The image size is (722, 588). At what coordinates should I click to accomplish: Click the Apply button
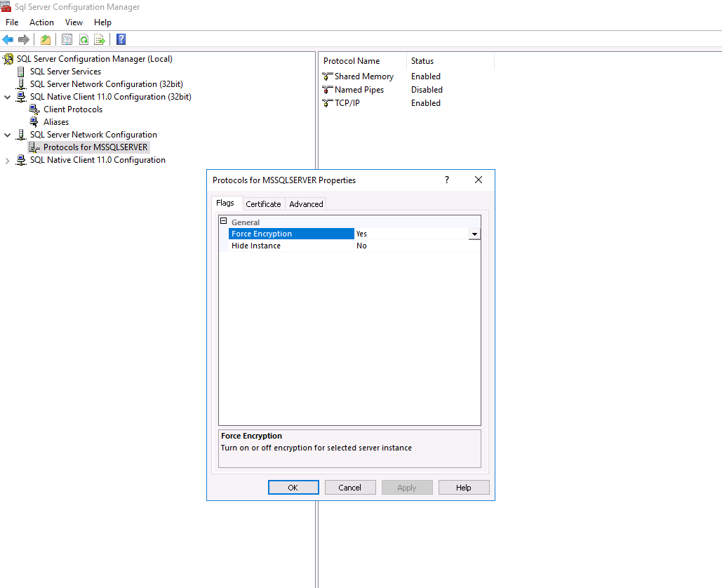[x=407, y=488]
